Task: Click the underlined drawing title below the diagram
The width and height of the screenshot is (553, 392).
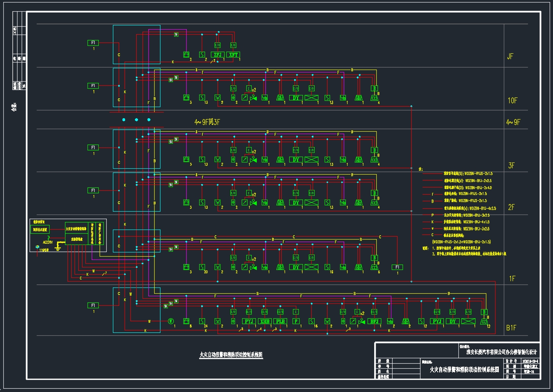Action: tap(231, 355)
